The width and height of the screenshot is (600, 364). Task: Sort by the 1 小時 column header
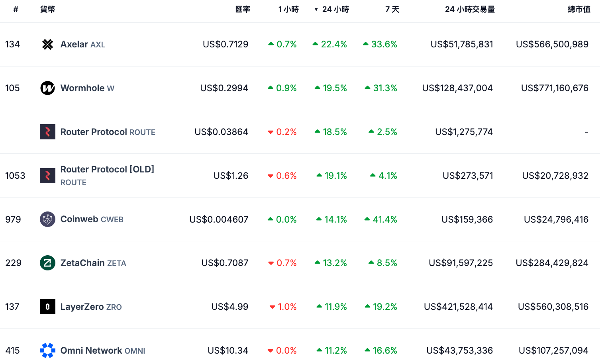tap(288, 9)
